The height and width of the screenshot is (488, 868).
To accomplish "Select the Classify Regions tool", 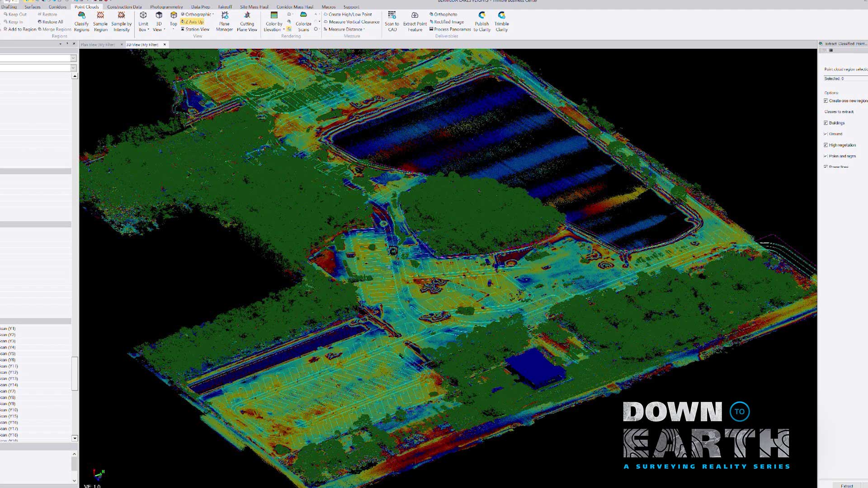I will [x=81, y=22].
